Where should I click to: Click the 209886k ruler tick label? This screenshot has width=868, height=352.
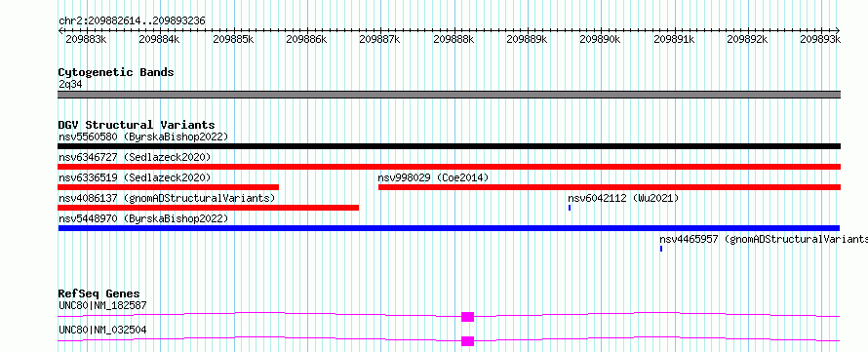(x=306, y=39)
